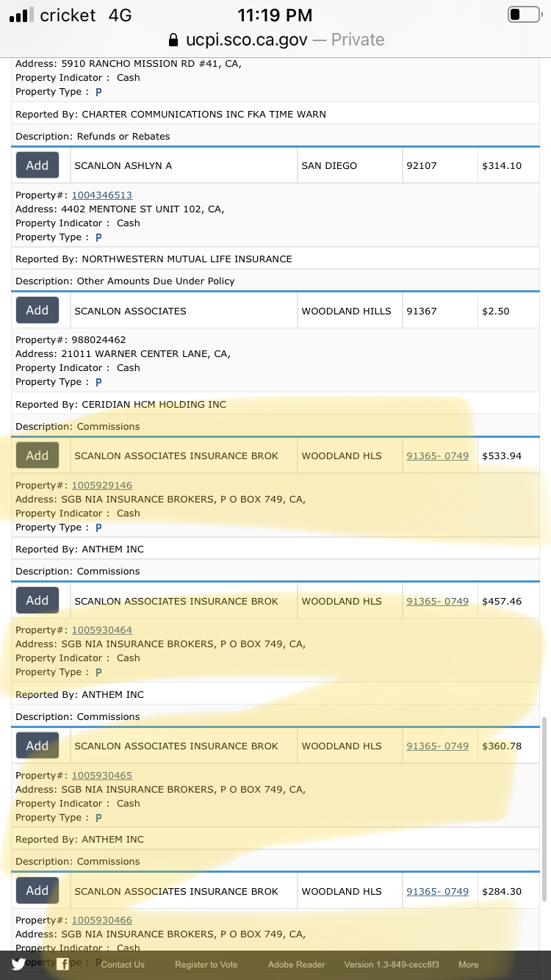Open Contact Us footer link

[123, 965]
